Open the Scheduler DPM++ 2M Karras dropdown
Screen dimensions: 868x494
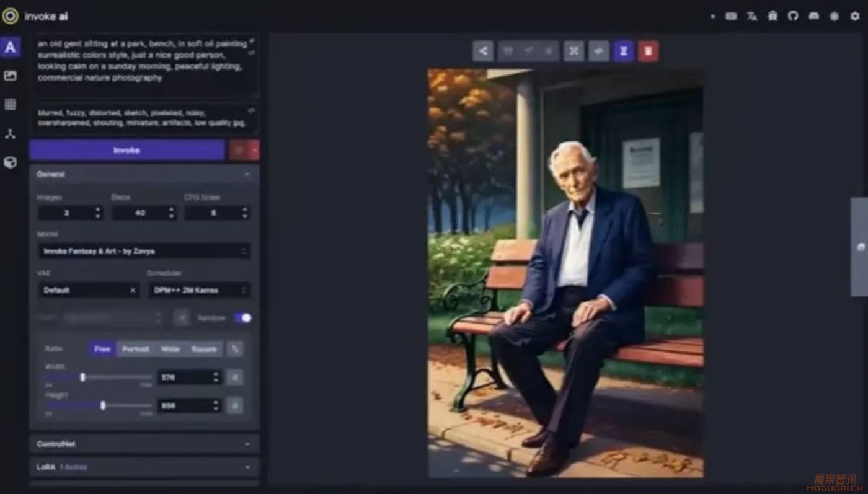[x=199, y=290]
